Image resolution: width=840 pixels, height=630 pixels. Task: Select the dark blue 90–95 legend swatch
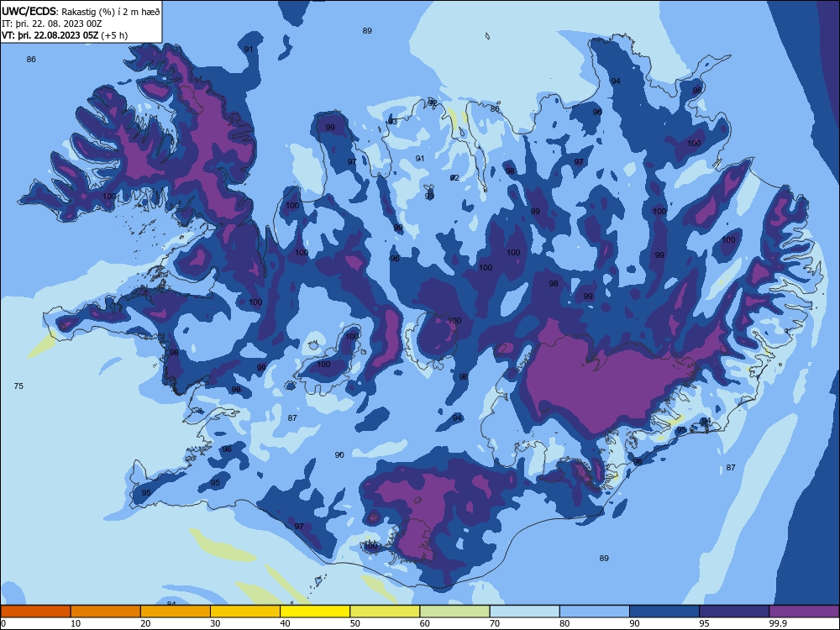[x=664, y=612]
